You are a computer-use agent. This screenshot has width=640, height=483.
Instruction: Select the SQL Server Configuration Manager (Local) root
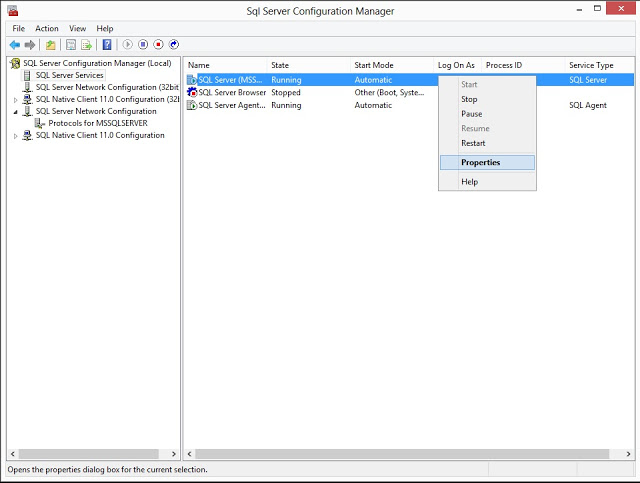tap(97, 63)
